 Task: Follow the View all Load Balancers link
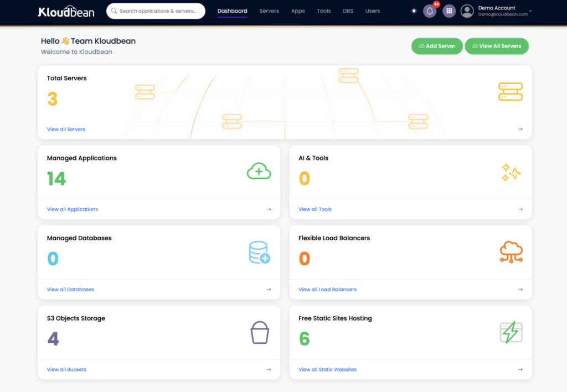(x=328, y=290)
